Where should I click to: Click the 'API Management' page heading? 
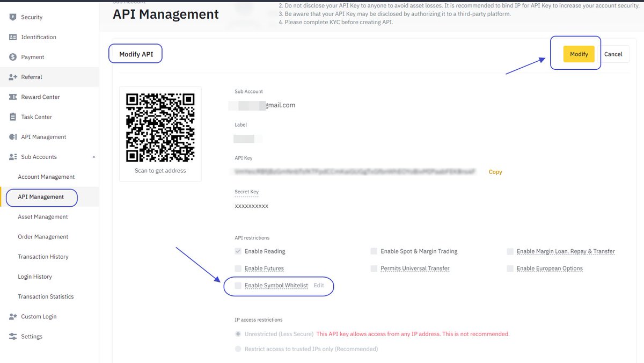(166, 14)
